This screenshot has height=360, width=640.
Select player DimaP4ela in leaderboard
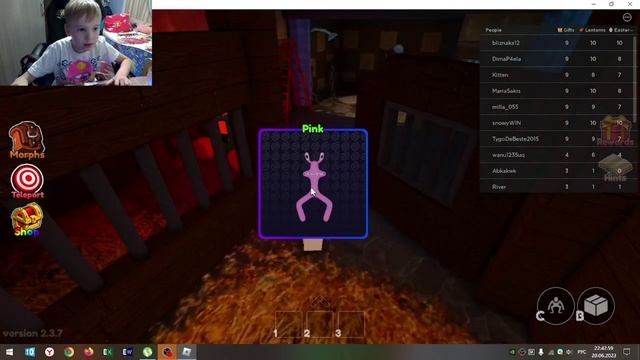pyautogui.click(x=557, y=59)
